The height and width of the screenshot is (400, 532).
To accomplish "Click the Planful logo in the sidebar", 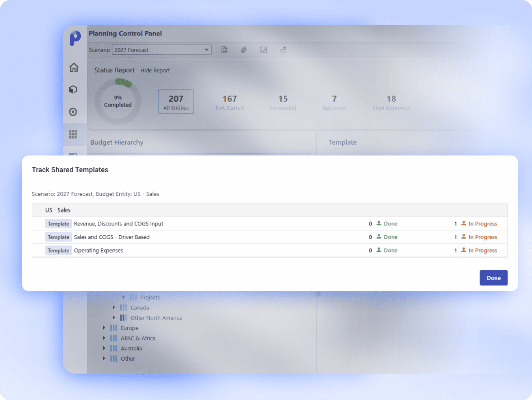I will click(x=75, y=38).
